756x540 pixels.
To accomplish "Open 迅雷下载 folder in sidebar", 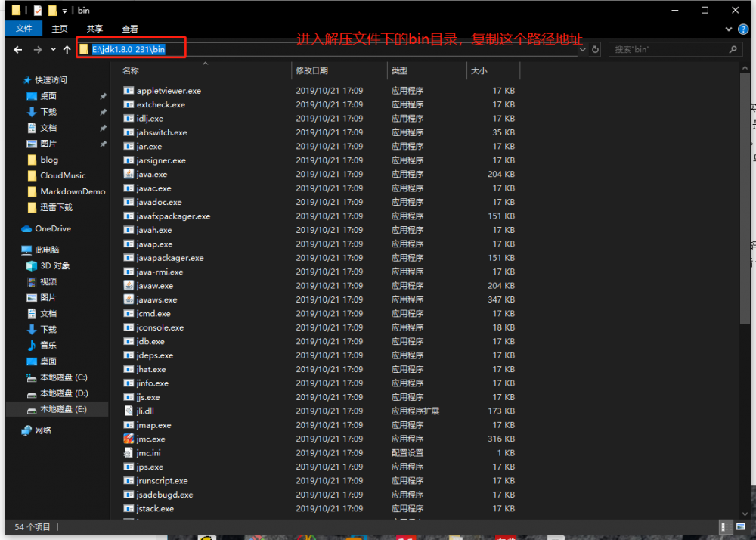I will [56, 207].
